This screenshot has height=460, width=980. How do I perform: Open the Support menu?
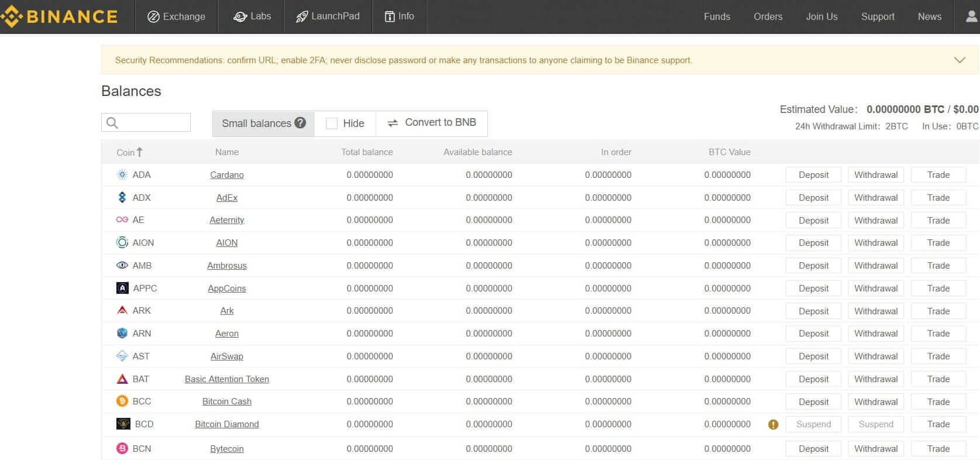coord(878,16)
